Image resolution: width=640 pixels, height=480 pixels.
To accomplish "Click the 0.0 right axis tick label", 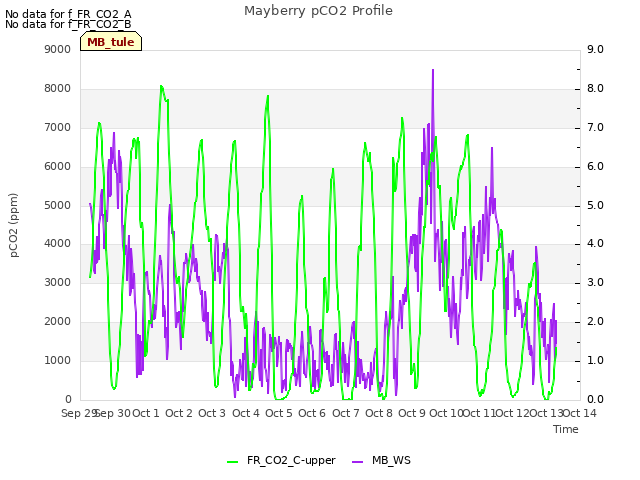I will pyautogui.click(x=595, y=399).
